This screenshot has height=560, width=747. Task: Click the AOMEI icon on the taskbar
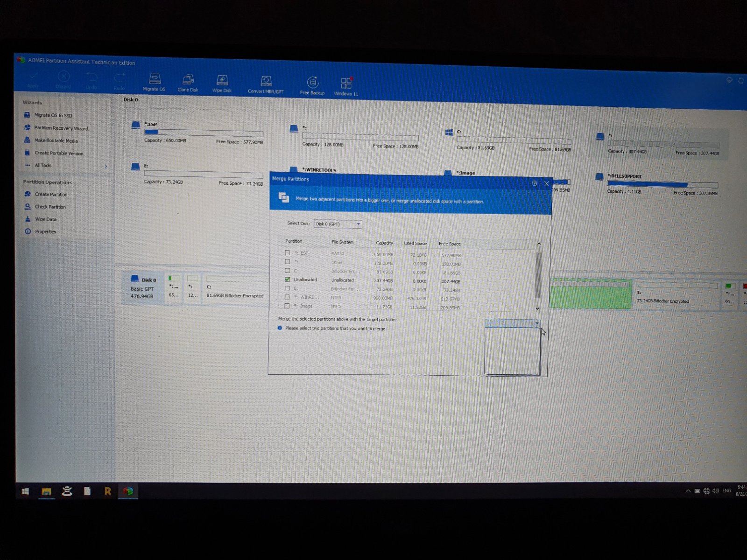point(128,491)
